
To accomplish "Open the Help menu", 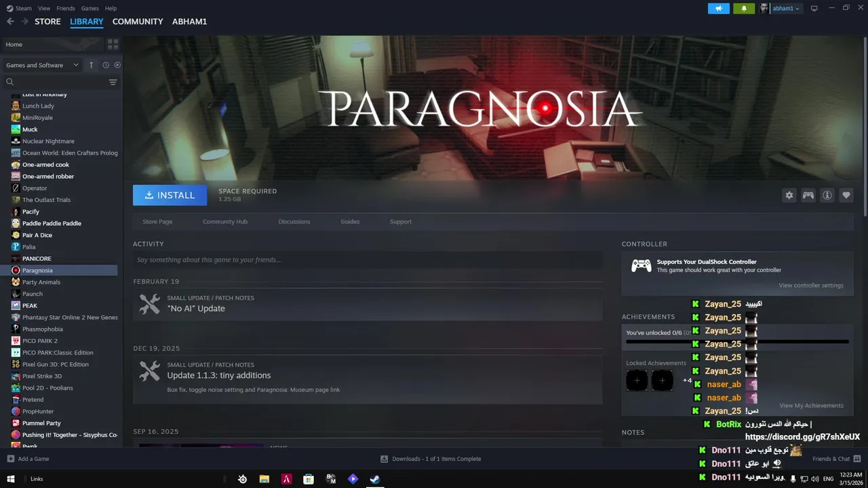I will (111, 8).
